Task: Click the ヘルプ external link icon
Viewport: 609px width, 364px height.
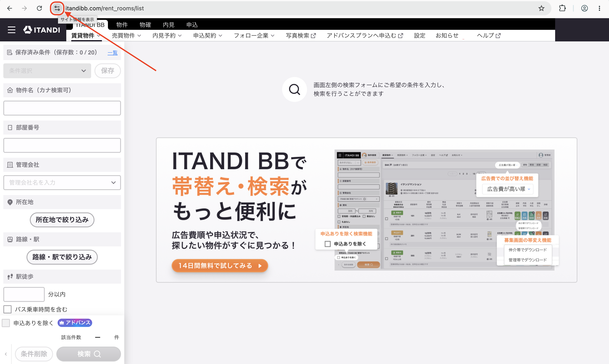Action: tap(498, 36)
